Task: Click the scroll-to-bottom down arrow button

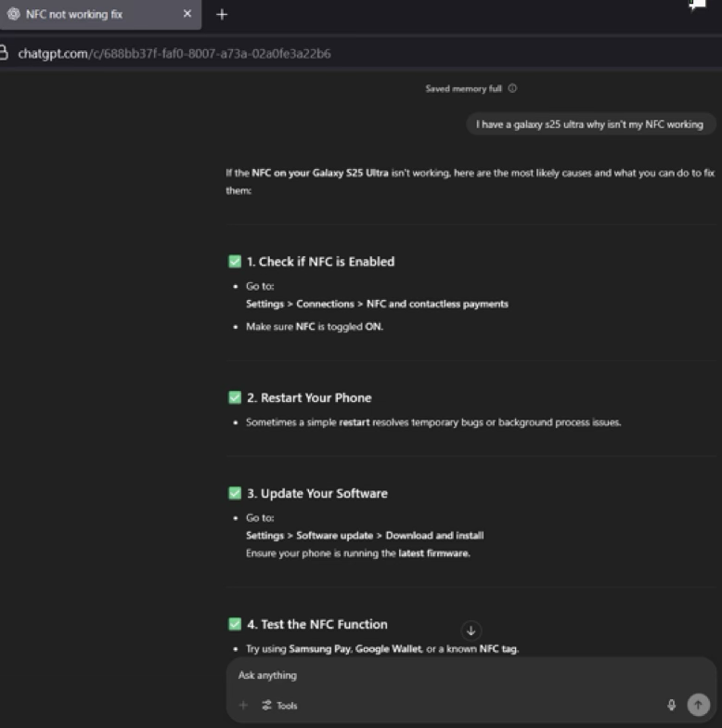Action: (x=471, y=630)
